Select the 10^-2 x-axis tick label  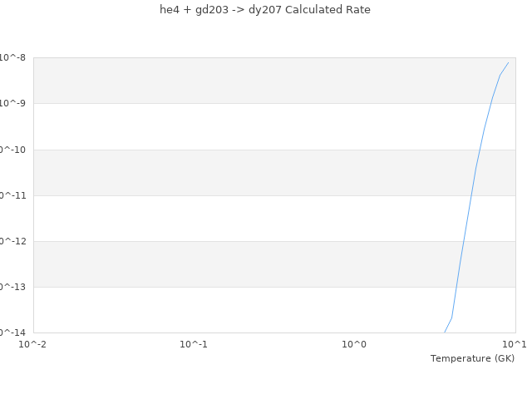coord(33,344)
